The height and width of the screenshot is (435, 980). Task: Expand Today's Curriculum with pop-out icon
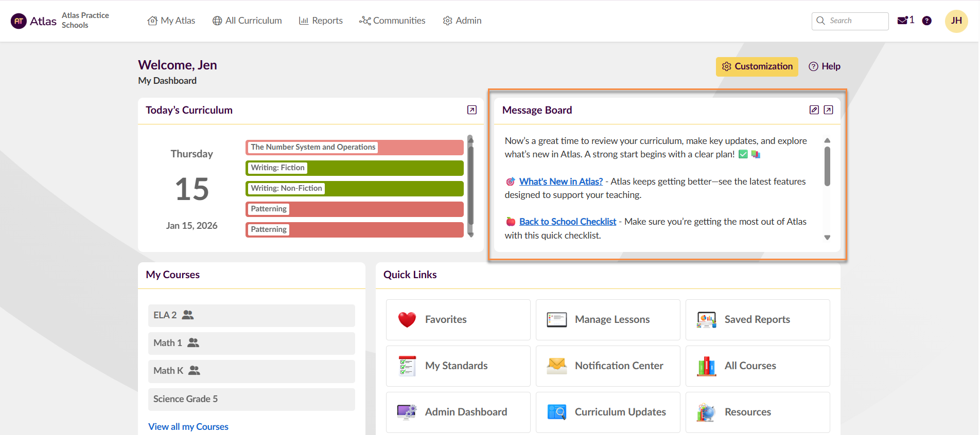[x=471, y=110]
